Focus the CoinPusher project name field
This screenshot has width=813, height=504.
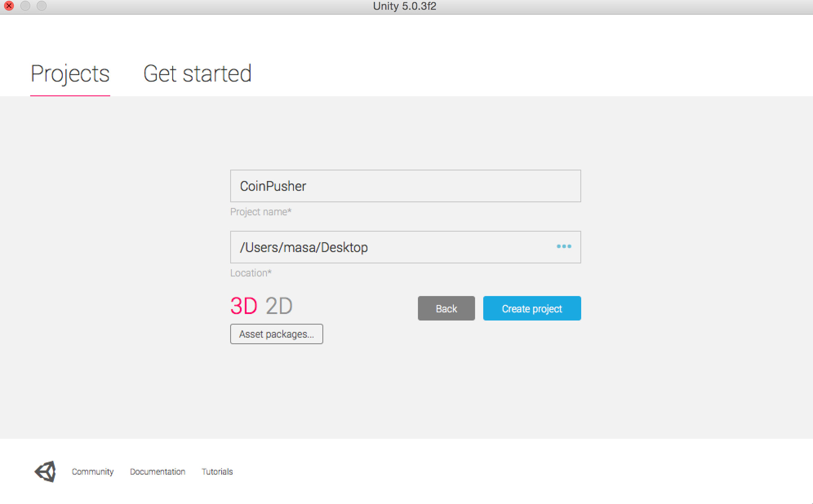tap(405, 186)
